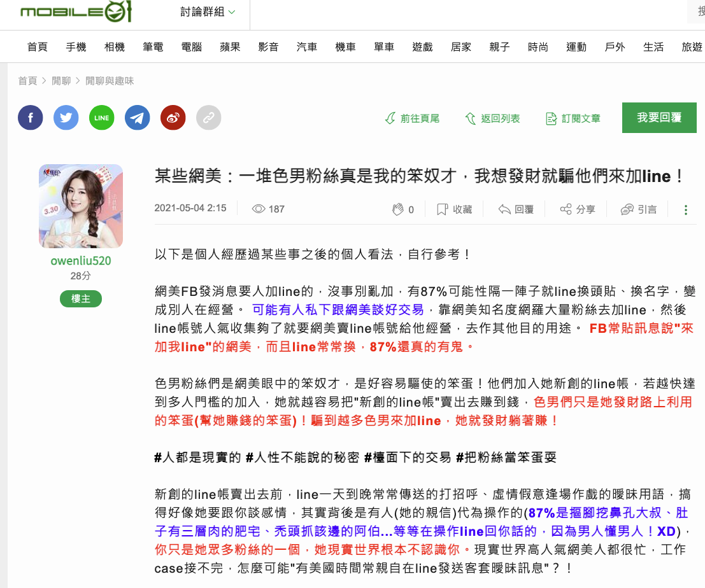Bookmark the post with 收藏
Viewport: 705px width, 588px height.
click(x=455, y=209)
